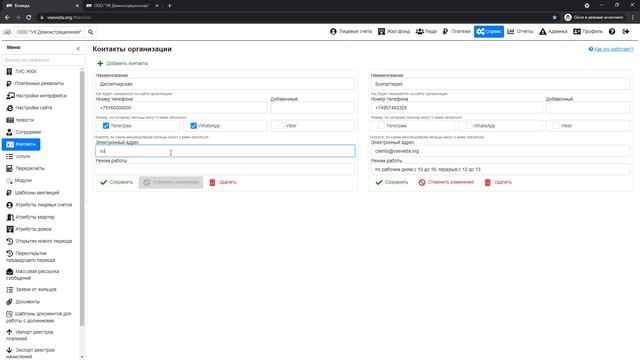Open Экспорт реестров начислений in the sidebar
The height and width of the screenshot is (360, 640).
(x=30, y=353)
